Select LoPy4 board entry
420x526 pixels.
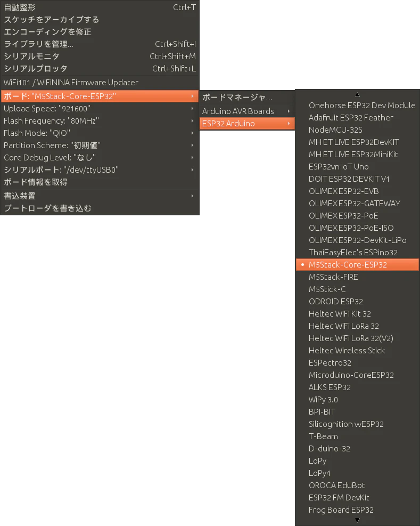[357, 473]
